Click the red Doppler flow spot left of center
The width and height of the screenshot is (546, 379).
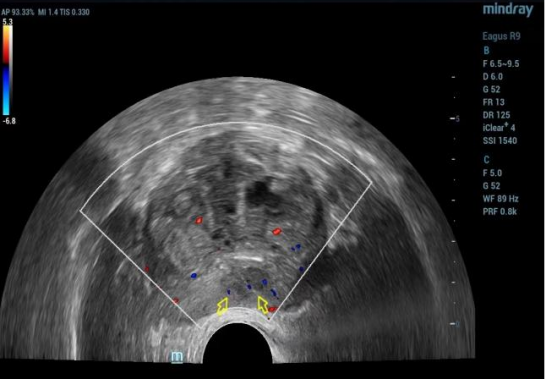point(199,220)
